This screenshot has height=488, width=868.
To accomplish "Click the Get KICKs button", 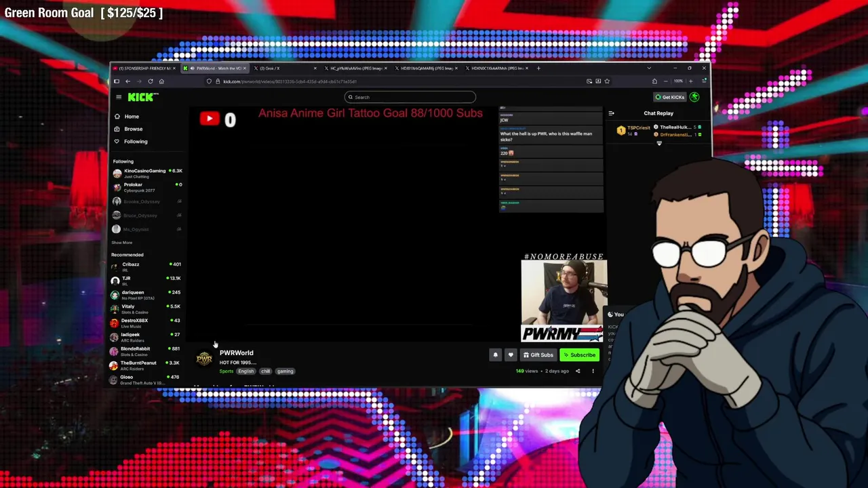I will coord(669,97).
